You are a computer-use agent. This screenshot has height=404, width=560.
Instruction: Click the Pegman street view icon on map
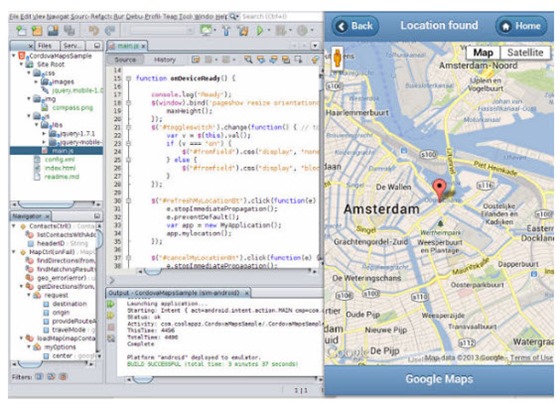point(337,58)
